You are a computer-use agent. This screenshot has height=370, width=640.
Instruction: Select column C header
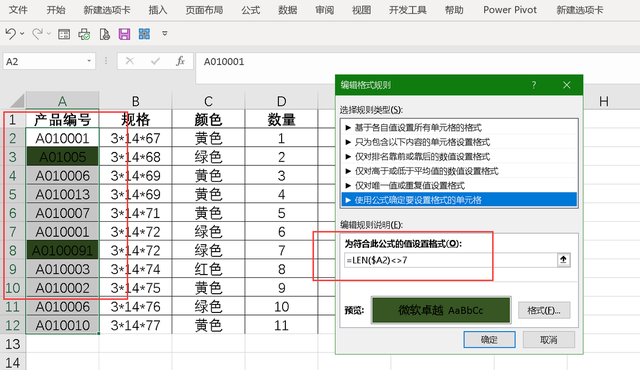pyautogui.click(x=208, y=101)
